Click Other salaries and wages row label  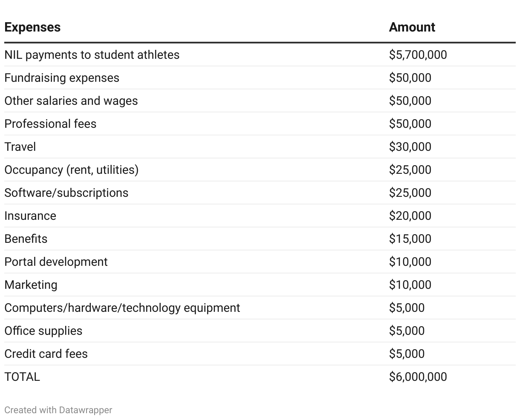tap(71, 101)
